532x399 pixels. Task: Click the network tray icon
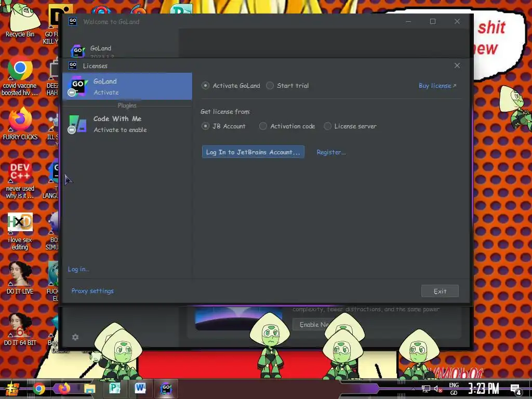point(426,389)
